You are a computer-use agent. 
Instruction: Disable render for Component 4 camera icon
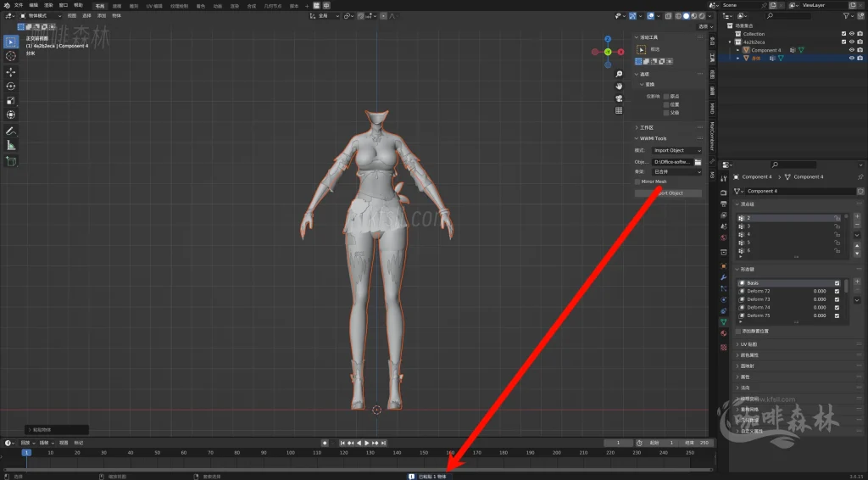pyautogui.click(x=860, y=50)
